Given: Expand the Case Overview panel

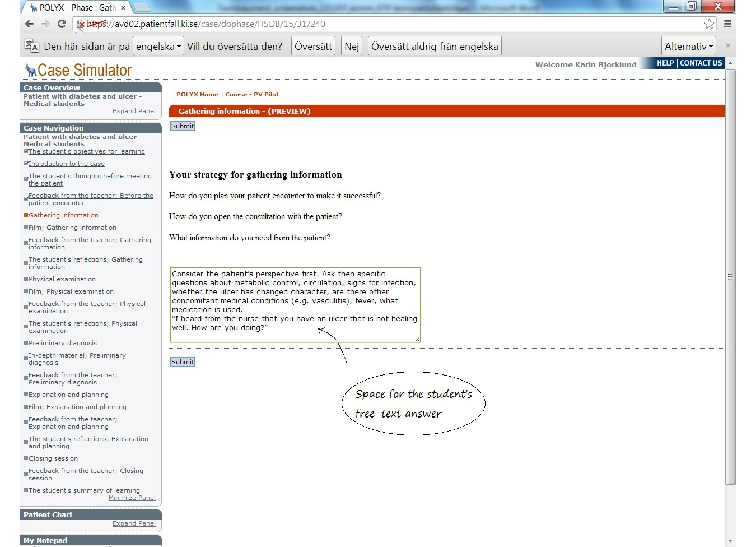Looking at the screenshot, I should click(x=134, y=111).
